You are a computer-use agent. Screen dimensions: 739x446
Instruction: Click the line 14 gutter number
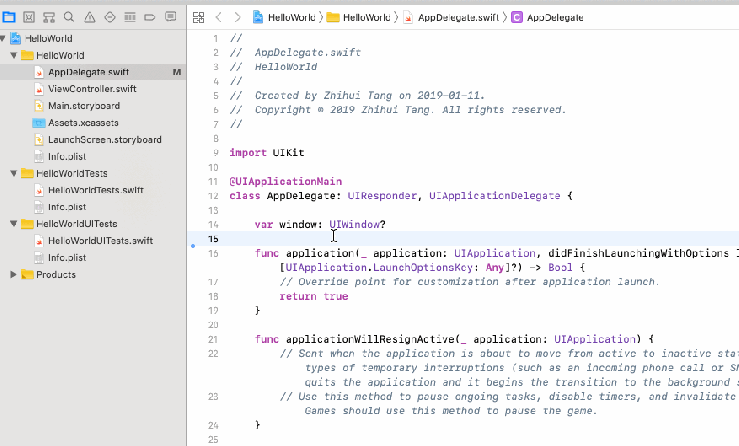pos(214,225)
